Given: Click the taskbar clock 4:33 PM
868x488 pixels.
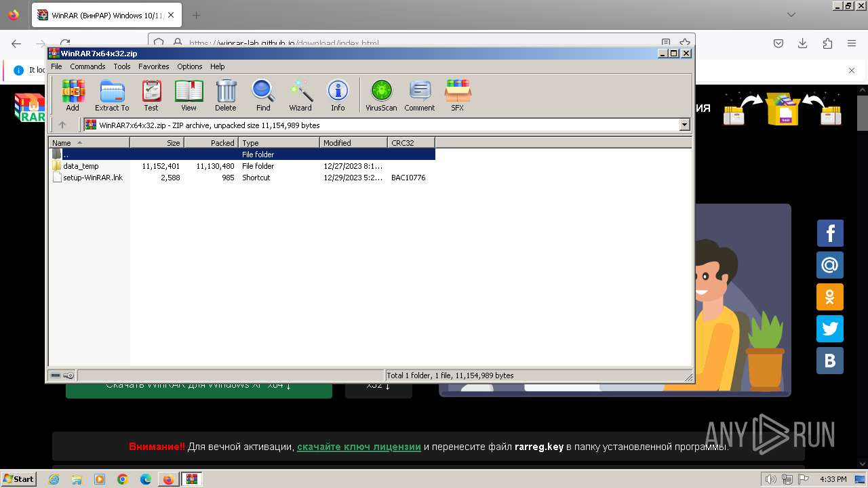Looking at the screenshot, I should (x=833, y=479).
